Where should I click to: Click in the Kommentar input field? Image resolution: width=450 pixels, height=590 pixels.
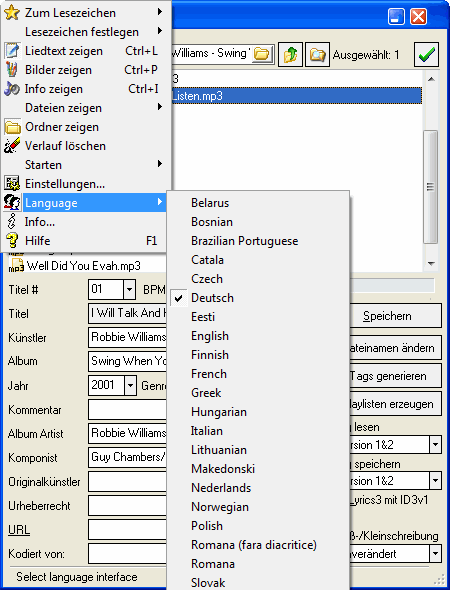pyautogui.click(x=127, y=409)
